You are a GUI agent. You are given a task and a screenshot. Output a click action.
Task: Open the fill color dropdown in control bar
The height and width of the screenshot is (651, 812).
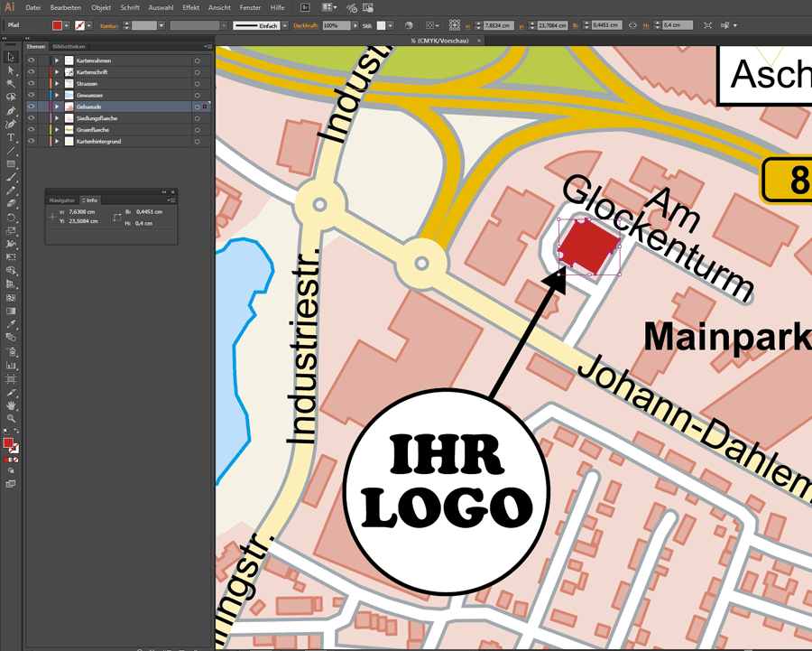(x=69, y=25)
